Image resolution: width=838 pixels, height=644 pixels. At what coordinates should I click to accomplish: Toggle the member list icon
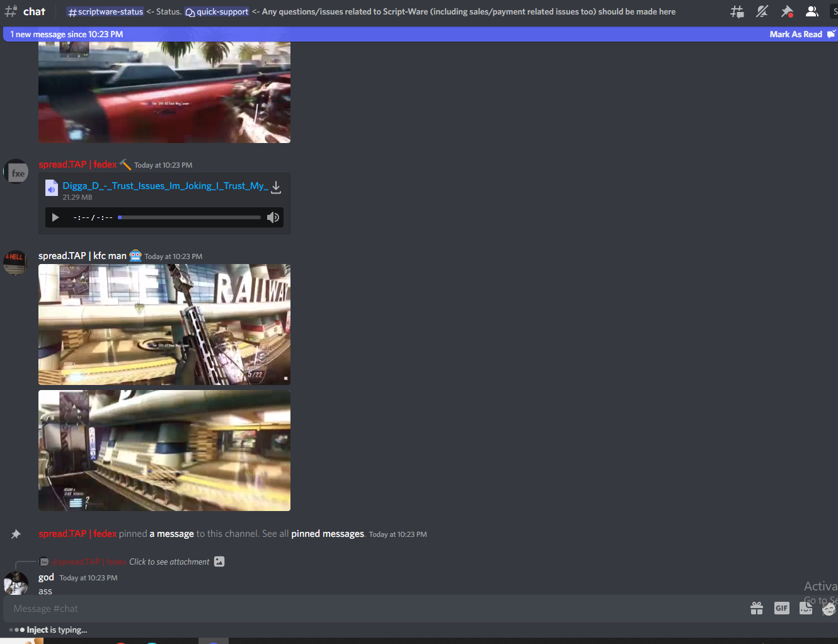pos(812,11)
